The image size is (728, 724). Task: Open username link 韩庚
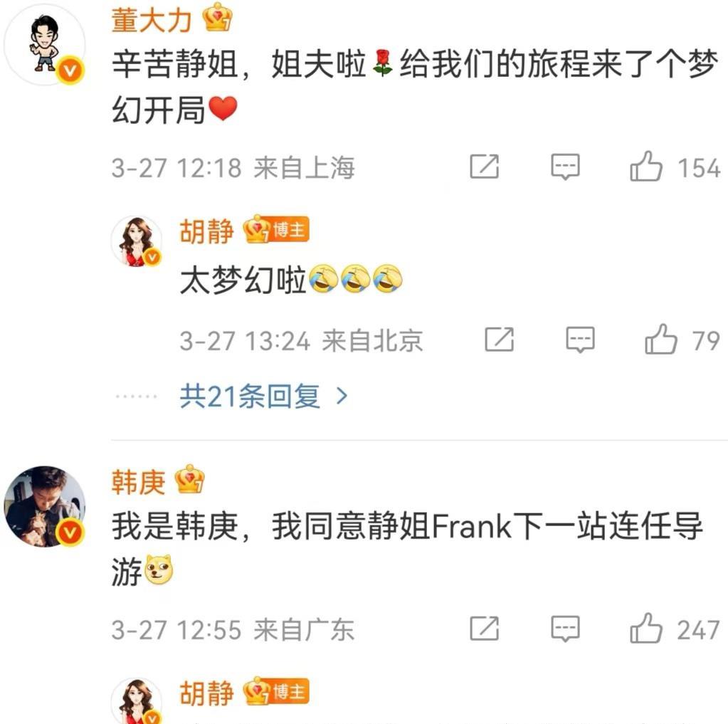click(x=138, y=482)
